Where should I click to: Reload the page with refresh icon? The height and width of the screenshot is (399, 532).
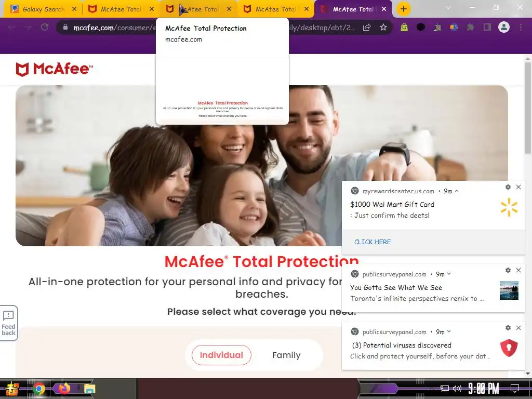45,27
